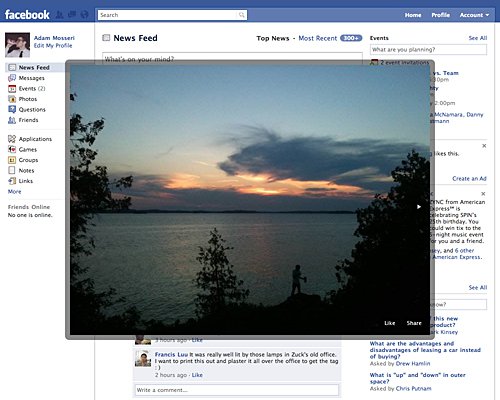Switch to Most Recent view
The width and height of the screenshot is (500, 400).
[318, 38]
